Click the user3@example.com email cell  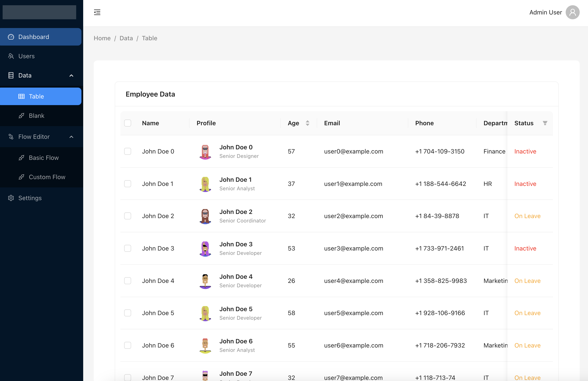(353, 248)
